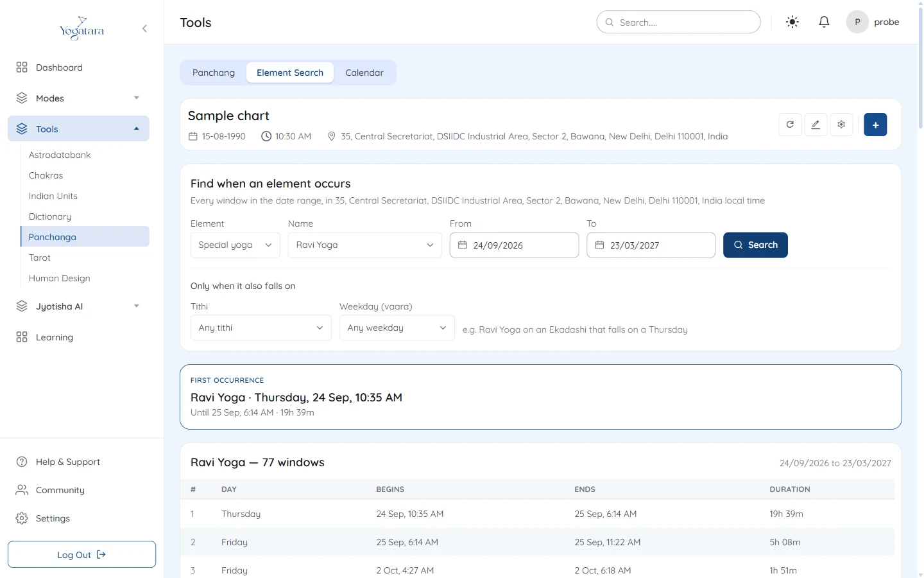Viewport: 924px width, 578px height.
Task: Go to Dashboard in sidebar
Action: tap(59, 67)
